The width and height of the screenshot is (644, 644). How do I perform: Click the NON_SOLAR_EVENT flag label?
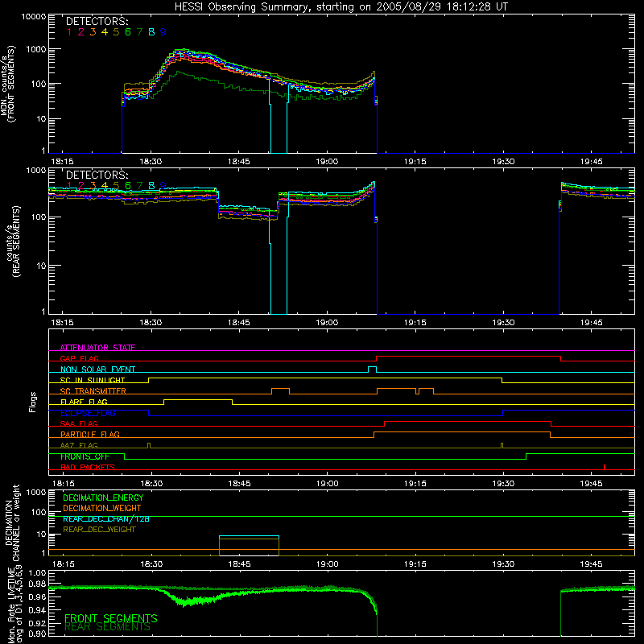coord(97,369)
